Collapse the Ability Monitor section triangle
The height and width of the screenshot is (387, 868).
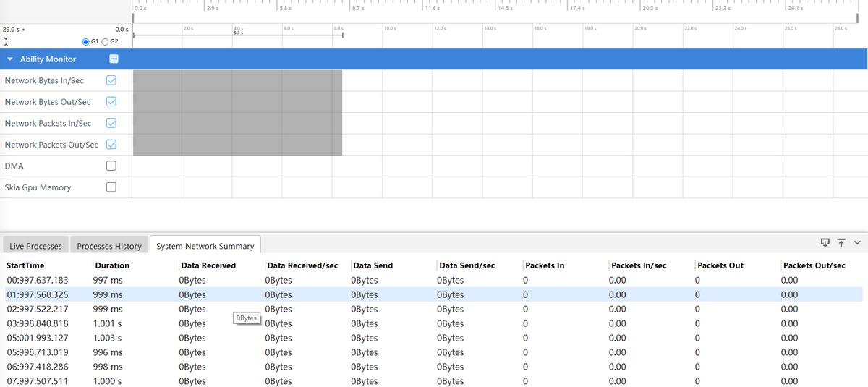(9, 59)
